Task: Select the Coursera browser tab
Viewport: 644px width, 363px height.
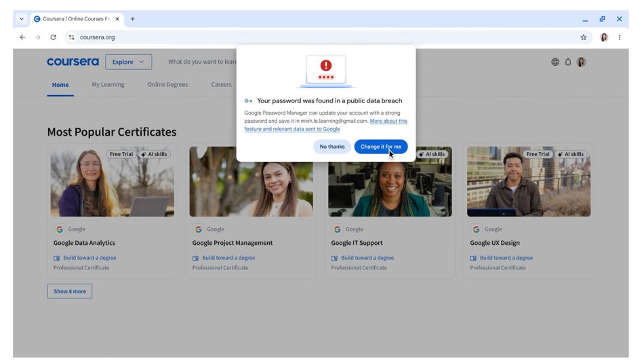Action: pos(77,19)
